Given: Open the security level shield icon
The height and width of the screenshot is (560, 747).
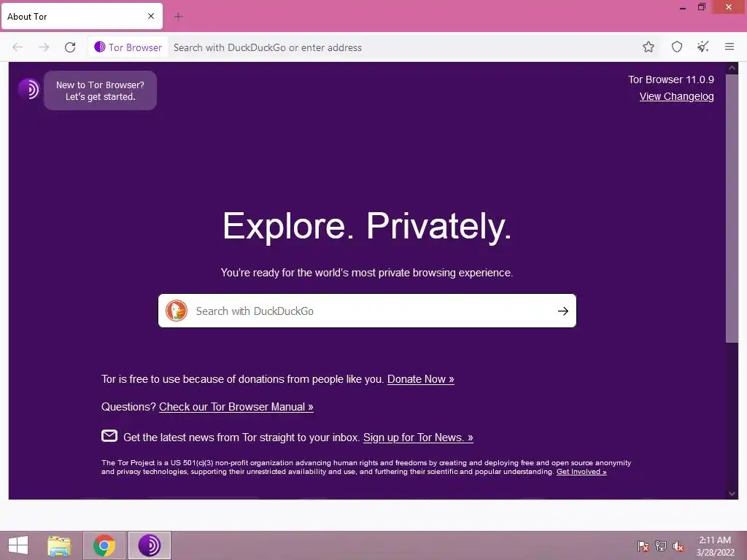Looking at the screenshot, I should (677, 47).
